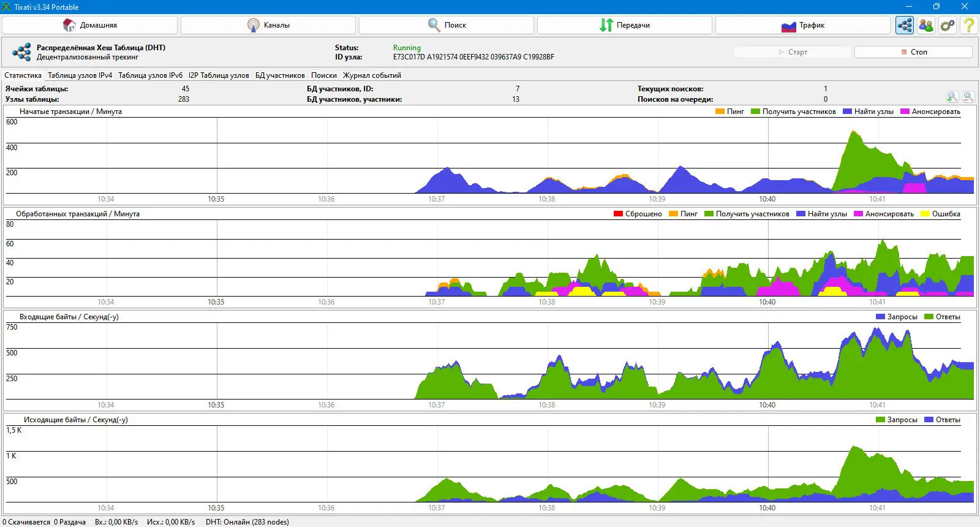
Task: Click the yellow question mark help icon
Action: click(968, 25)
